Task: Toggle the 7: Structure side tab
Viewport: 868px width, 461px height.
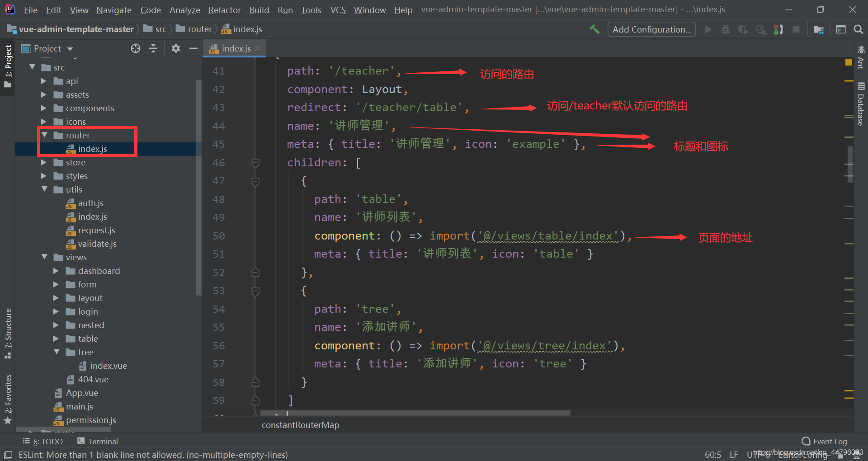Action: pos(8,333)
